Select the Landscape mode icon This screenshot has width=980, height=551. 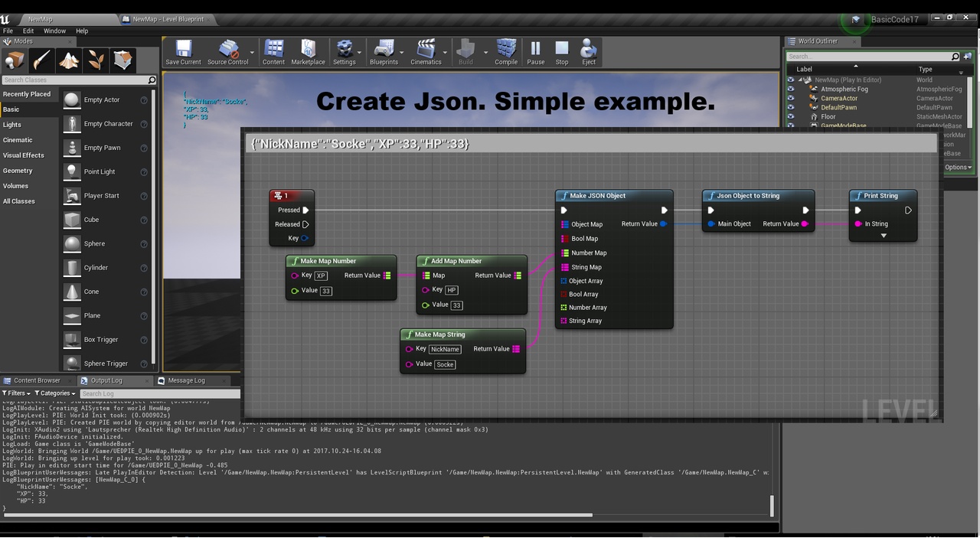(69, 60)
